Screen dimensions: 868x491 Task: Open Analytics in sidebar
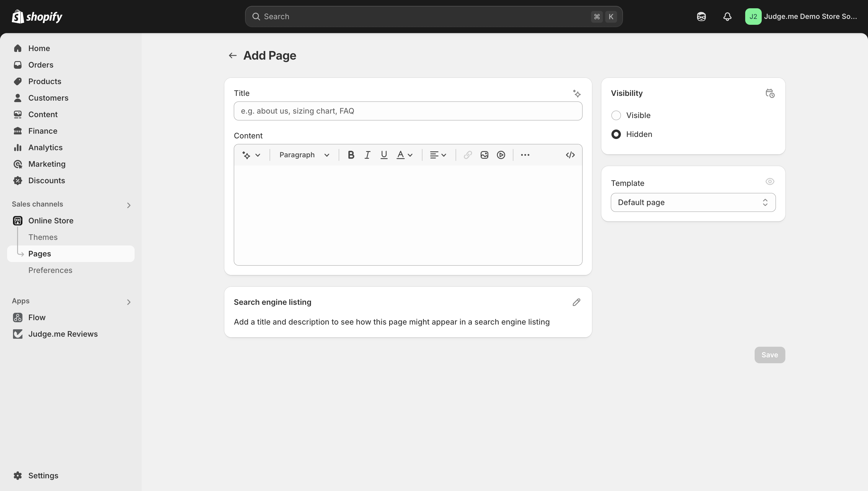71,147
